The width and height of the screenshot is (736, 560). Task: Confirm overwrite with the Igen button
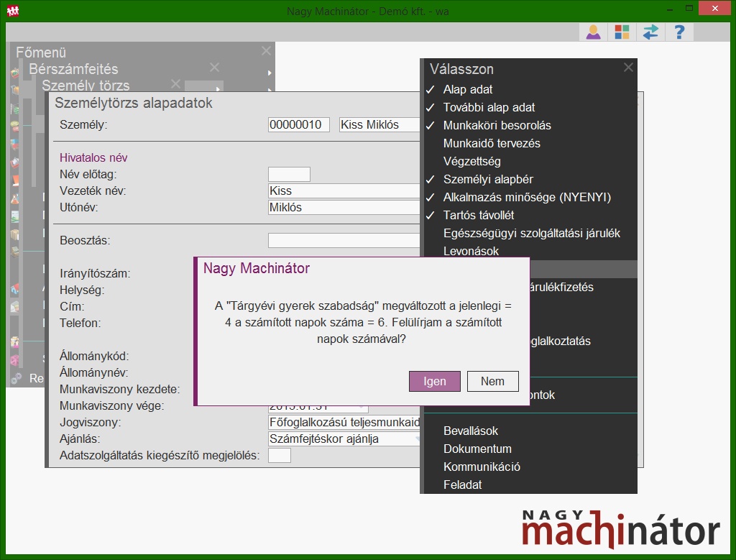(435, 381)
